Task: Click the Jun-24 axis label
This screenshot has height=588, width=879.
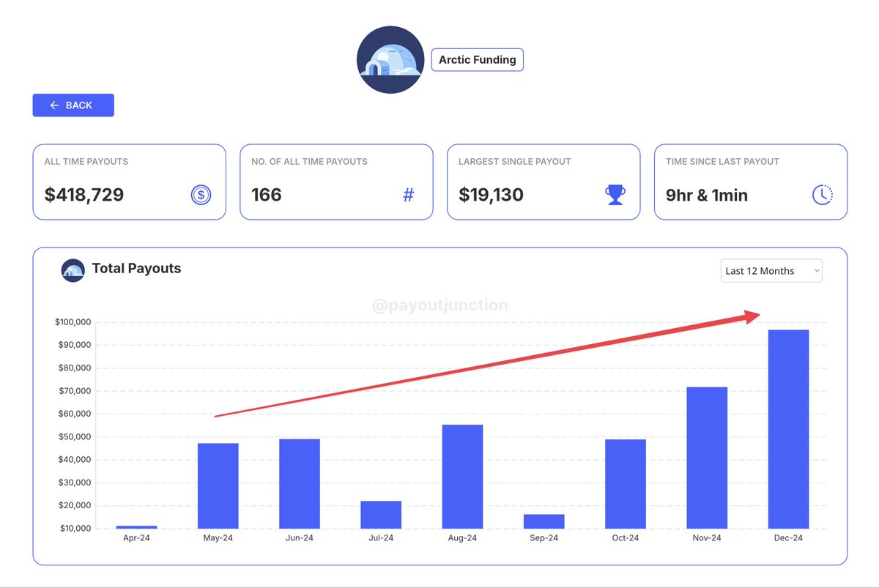Action: pos(300,538)
